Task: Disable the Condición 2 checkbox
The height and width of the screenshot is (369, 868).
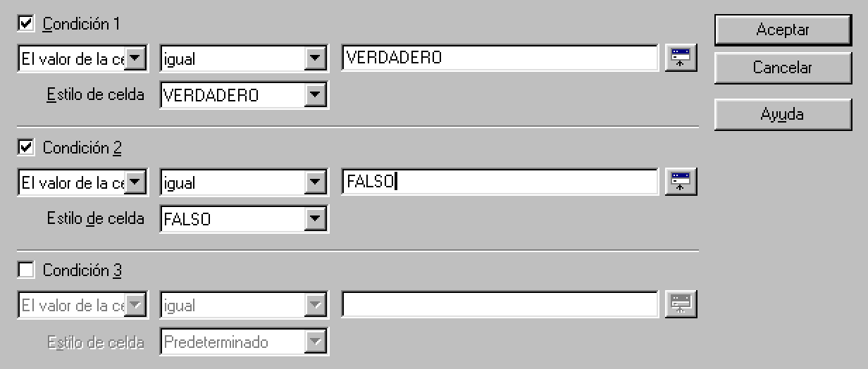Action: tap(27, 148)
